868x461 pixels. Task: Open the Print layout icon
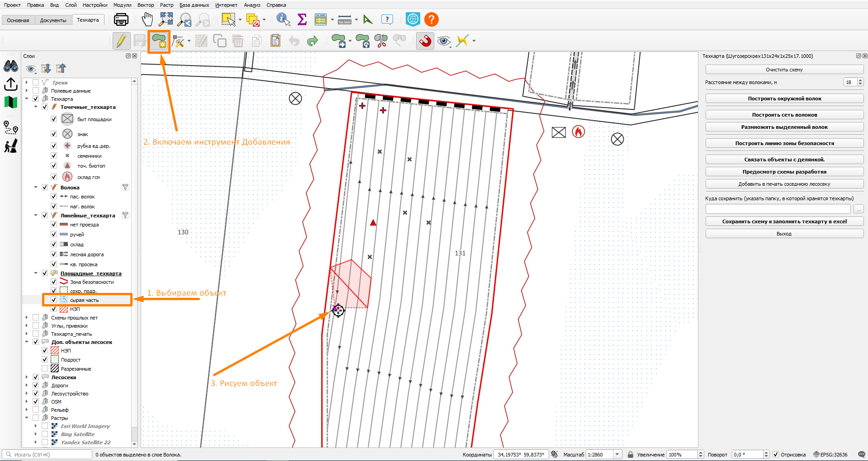coord(121,19)
